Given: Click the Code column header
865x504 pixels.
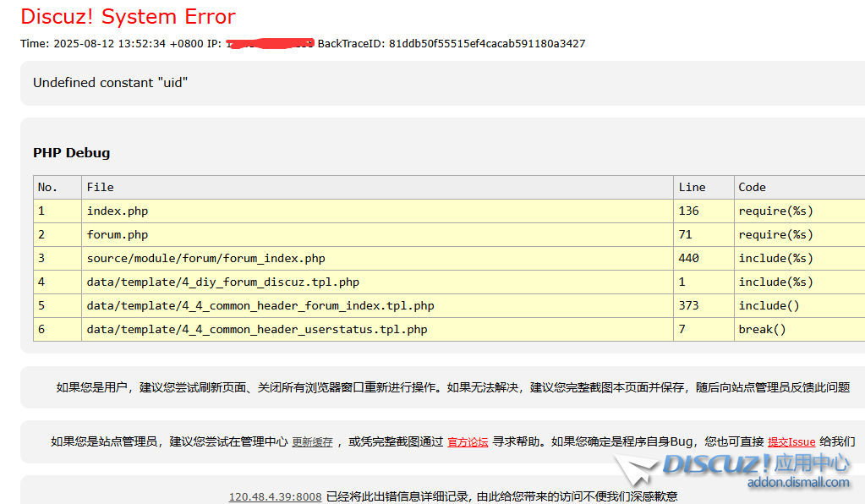Looking at the screenshot, I should click(752, 187).
